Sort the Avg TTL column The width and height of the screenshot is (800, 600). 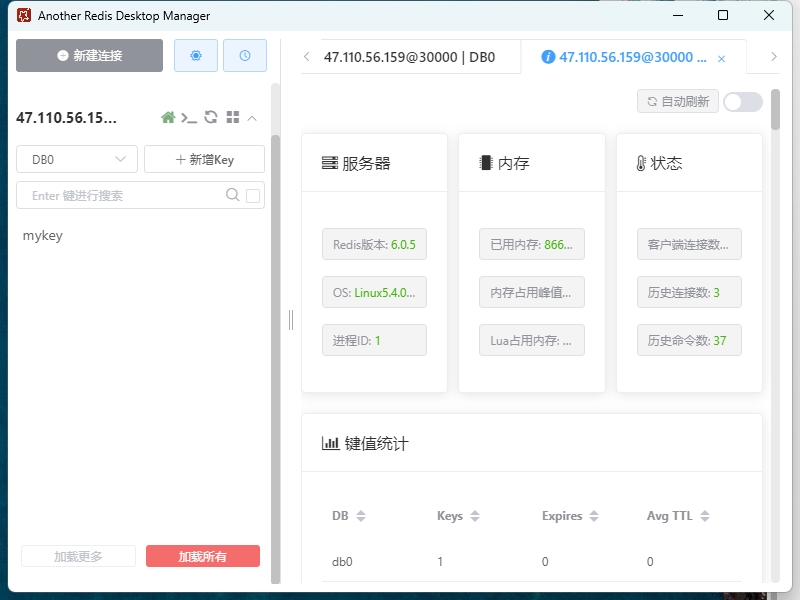pos(703,515)
